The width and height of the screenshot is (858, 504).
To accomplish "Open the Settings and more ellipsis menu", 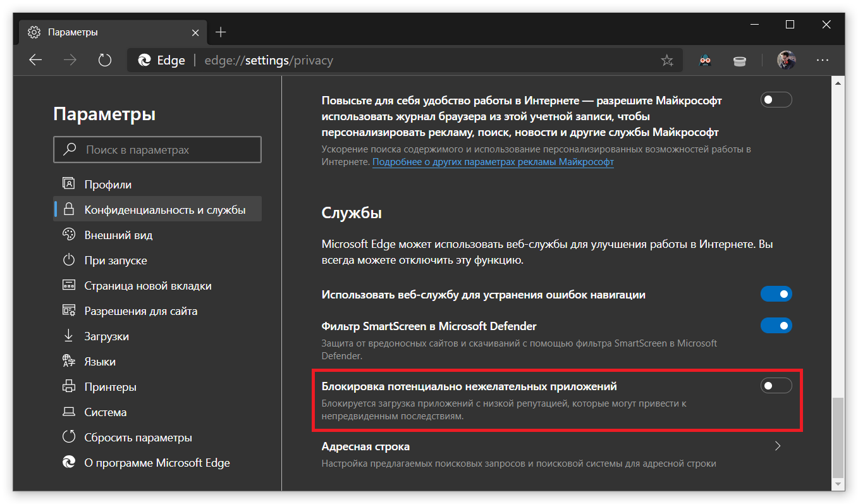I will coord(822,60).
